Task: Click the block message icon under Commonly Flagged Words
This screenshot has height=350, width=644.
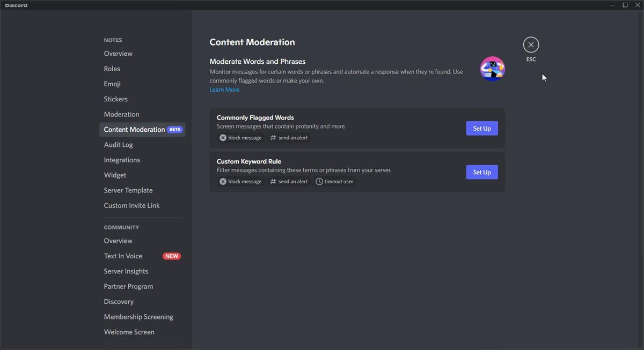Action: click(223, 137)
